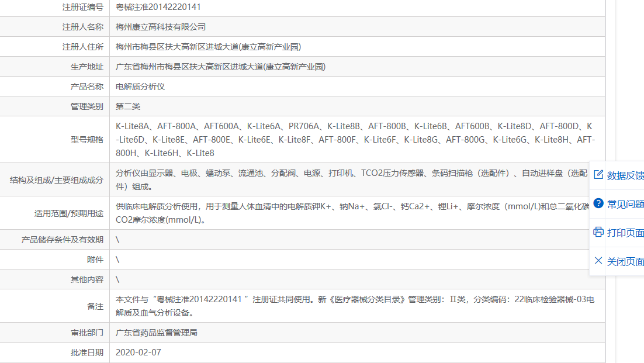Click the 备注 label
This screenshot has height=363, width=644.
95,306
